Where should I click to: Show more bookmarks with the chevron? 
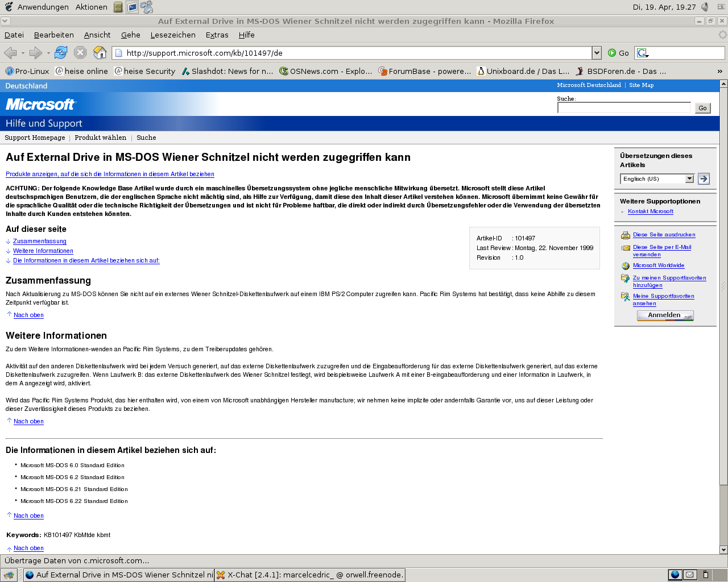[x=719, y=71]
